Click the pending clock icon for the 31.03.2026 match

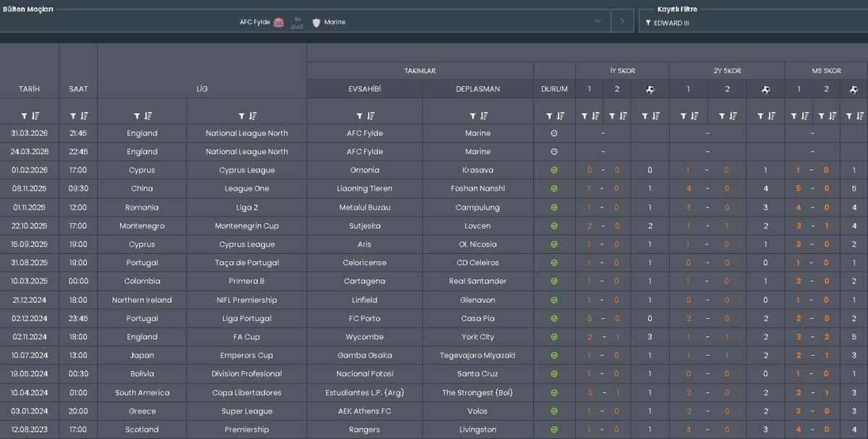[555, 133]
